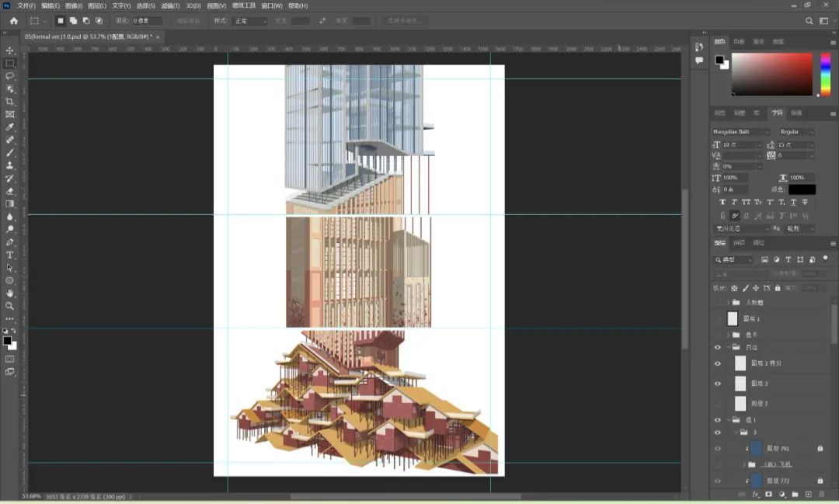Select the Pen tool

(9, 242)
